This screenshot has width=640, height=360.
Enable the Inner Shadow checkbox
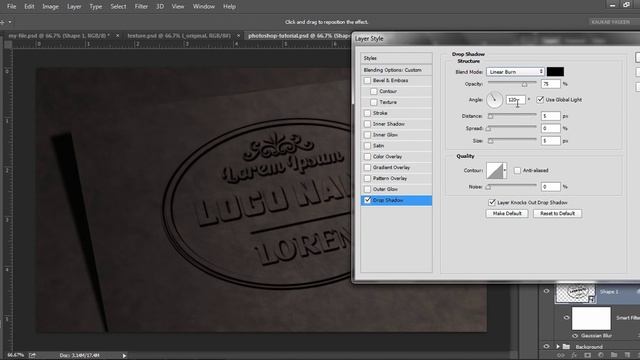tap(367, 124)
